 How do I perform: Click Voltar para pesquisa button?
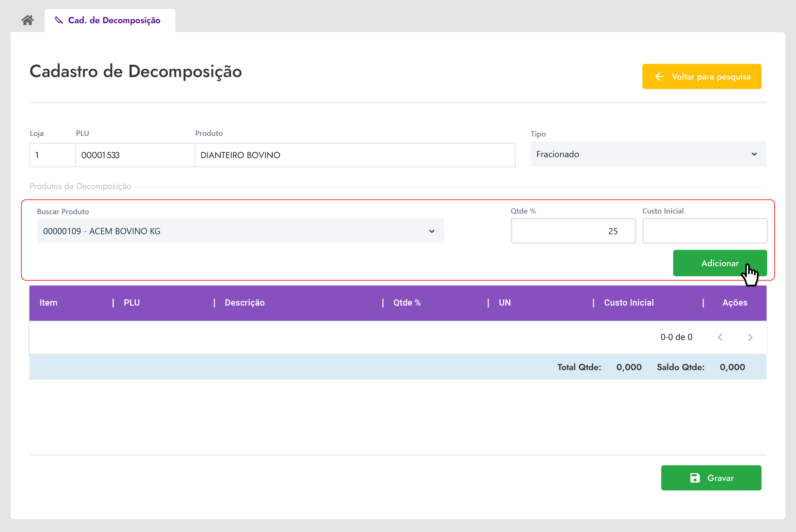(x=701, y=77)
